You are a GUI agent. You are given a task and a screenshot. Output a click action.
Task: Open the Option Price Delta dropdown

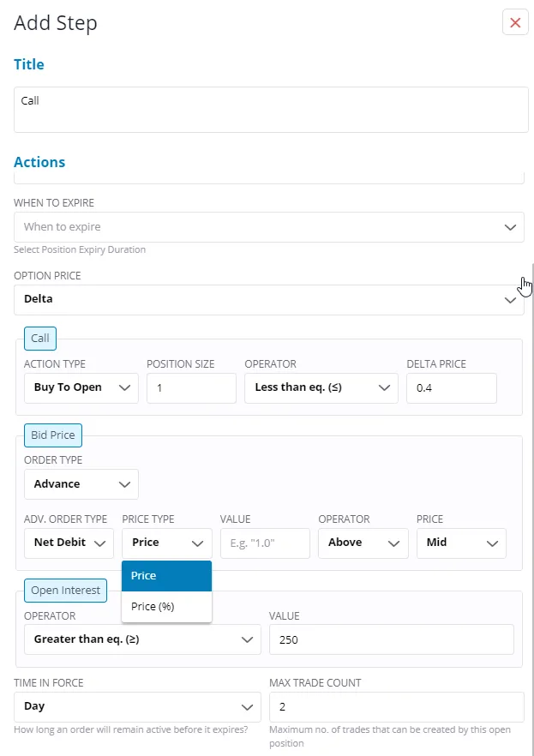269,299
